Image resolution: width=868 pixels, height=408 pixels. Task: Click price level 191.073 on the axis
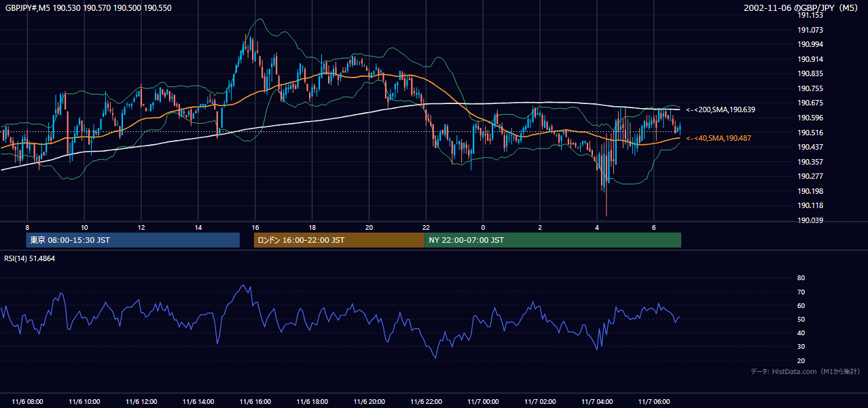click(x=810, y=30)
